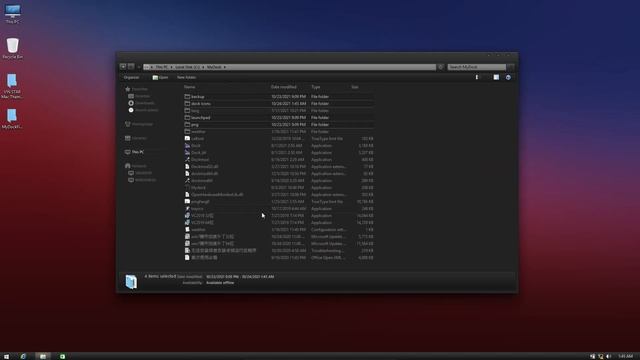The width and height of the screenshot is (640, 360).
Task: Open Desktop under Favorites
Action: click(139, 96)
